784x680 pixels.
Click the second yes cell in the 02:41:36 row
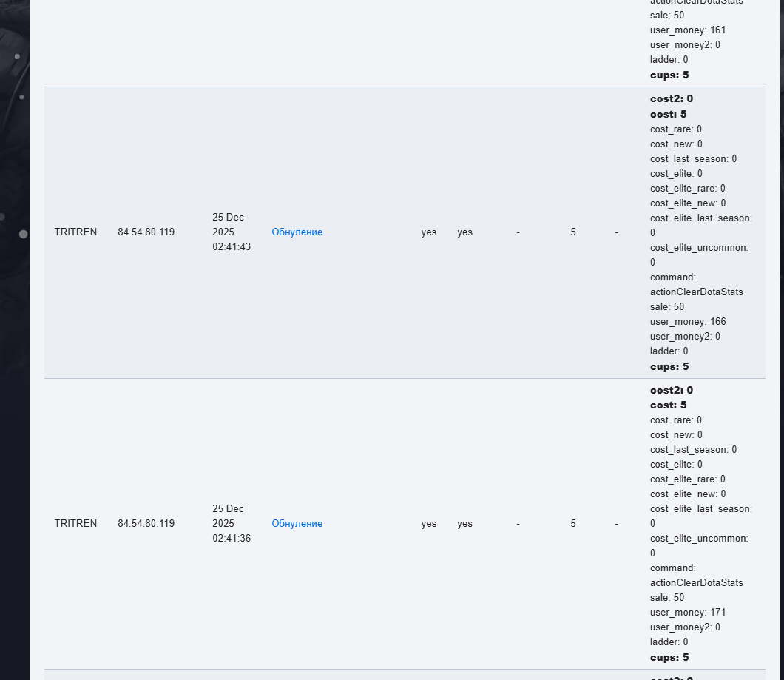point(464,524)
